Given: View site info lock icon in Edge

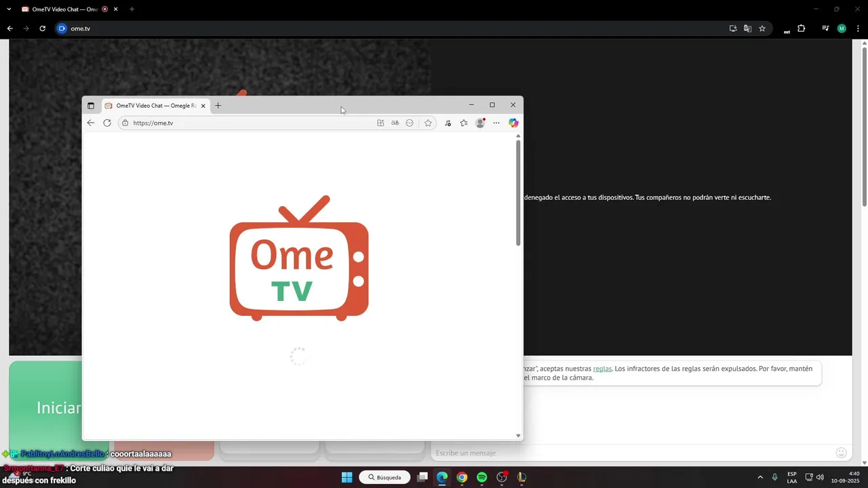Looking at the screenshot, I should click(125, 123).
